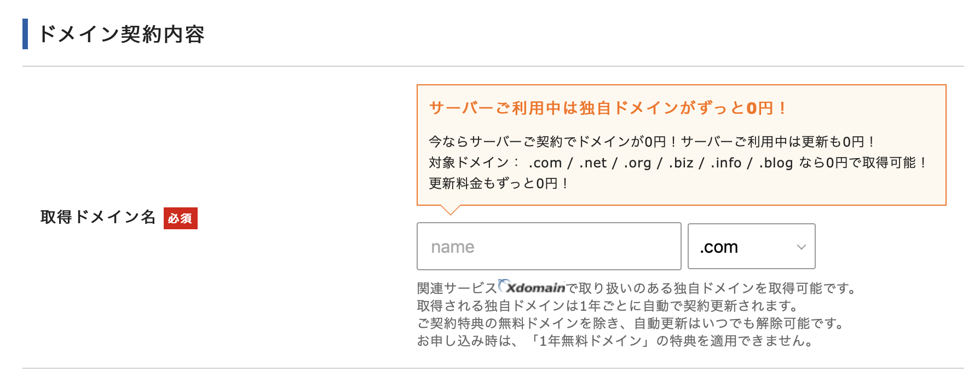Click the 対象ドメイン: label in promo box
980x383 pixels.
click(x=474, y=163)
